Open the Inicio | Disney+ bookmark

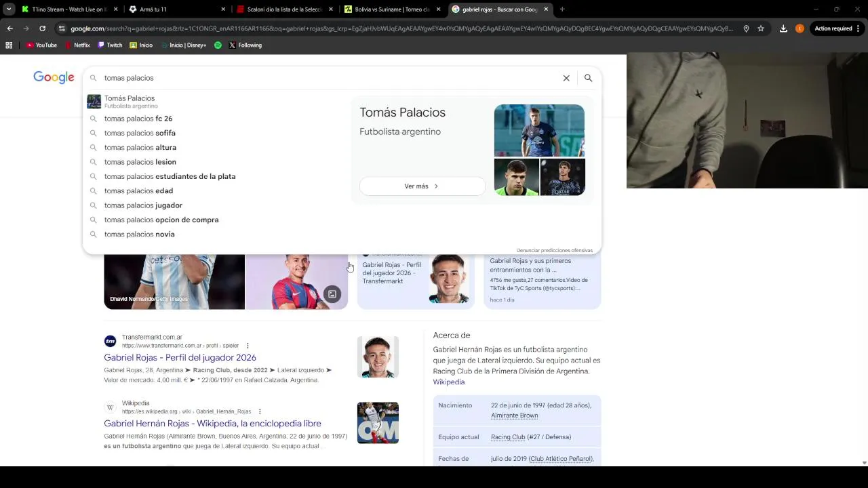pos(183,45)
